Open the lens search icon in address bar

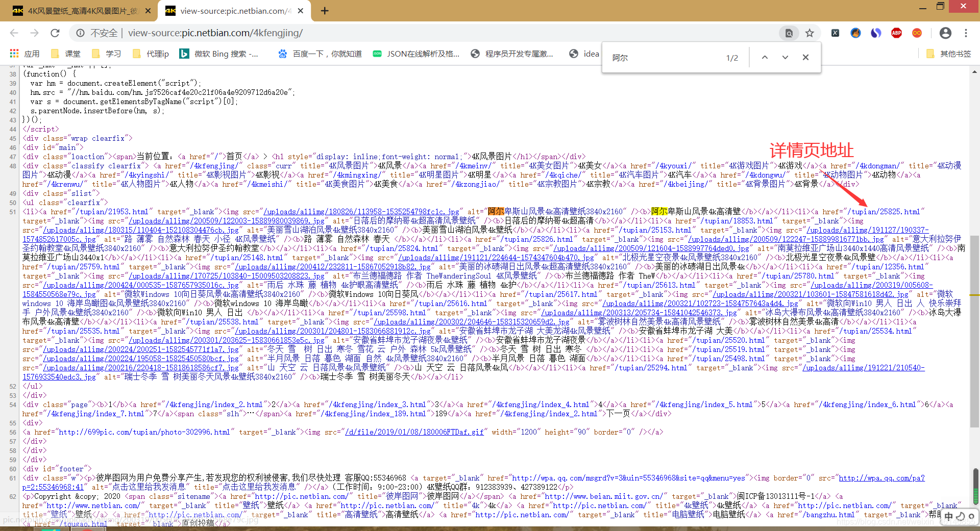coord(789,33)
